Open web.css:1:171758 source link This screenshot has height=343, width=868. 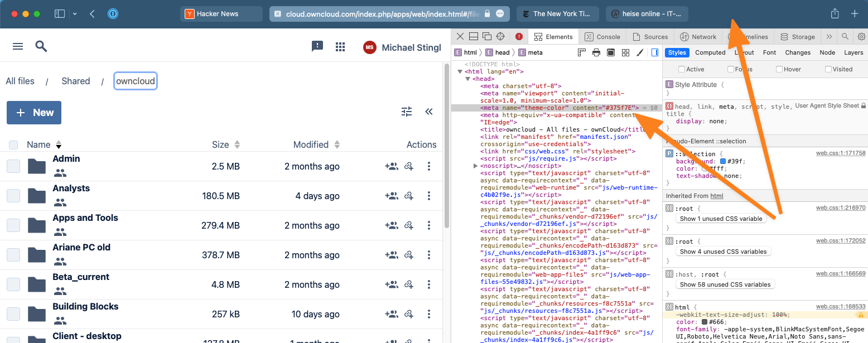(841, 153)
